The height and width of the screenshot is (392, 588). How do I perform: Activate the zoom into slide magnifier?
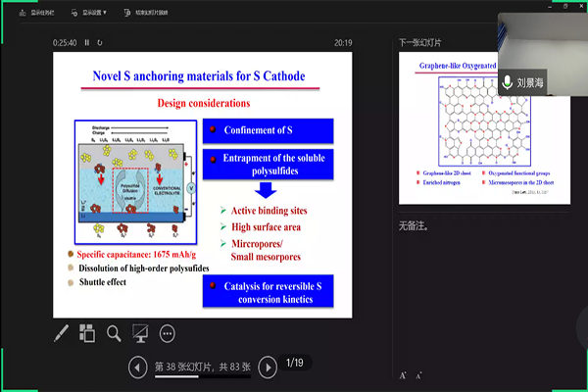pos(114,333)
